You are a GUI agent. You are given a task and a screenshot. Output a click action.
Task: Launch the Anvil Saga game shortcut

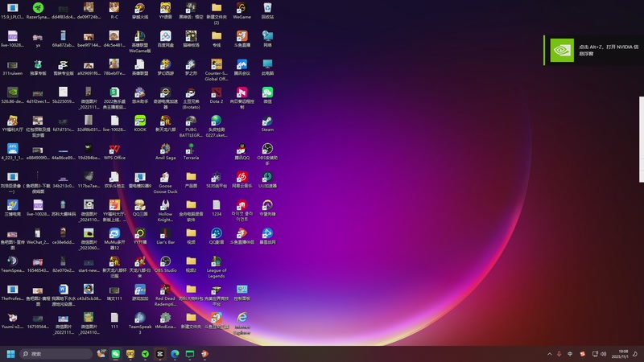tap(166, 152)
